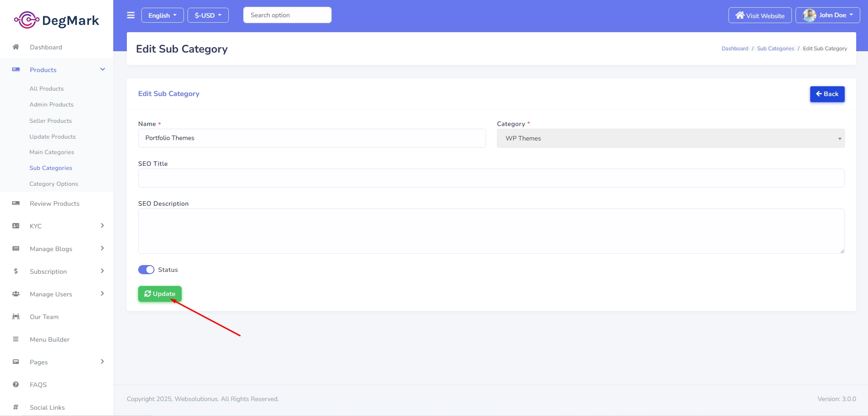Click the Visit Website button

click(760, 15)
